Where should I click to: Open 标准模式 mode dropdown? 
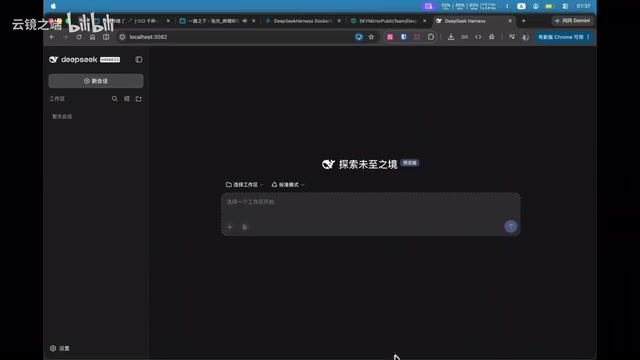288,184
